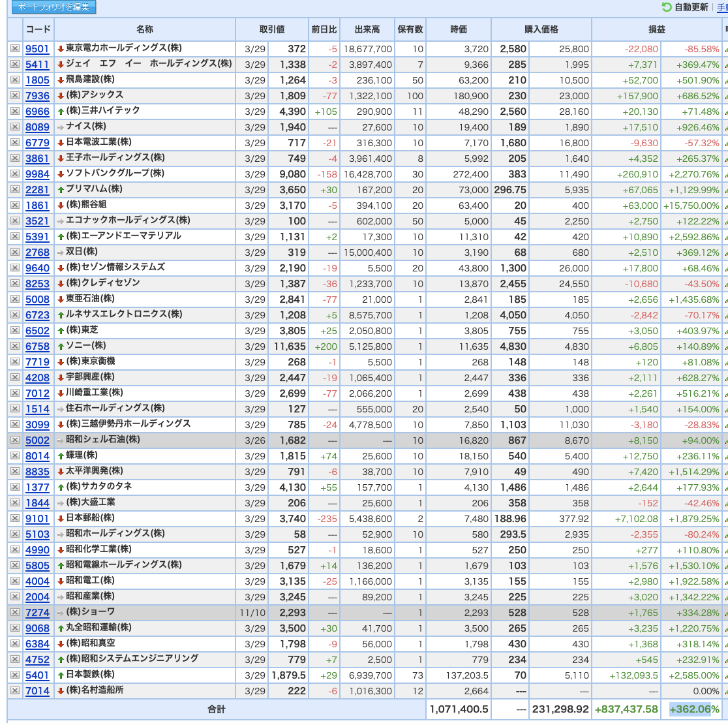The height and width of the screenshot is (723, 728).
Task: Click code link 4752
Action: [x=37, y=660]
